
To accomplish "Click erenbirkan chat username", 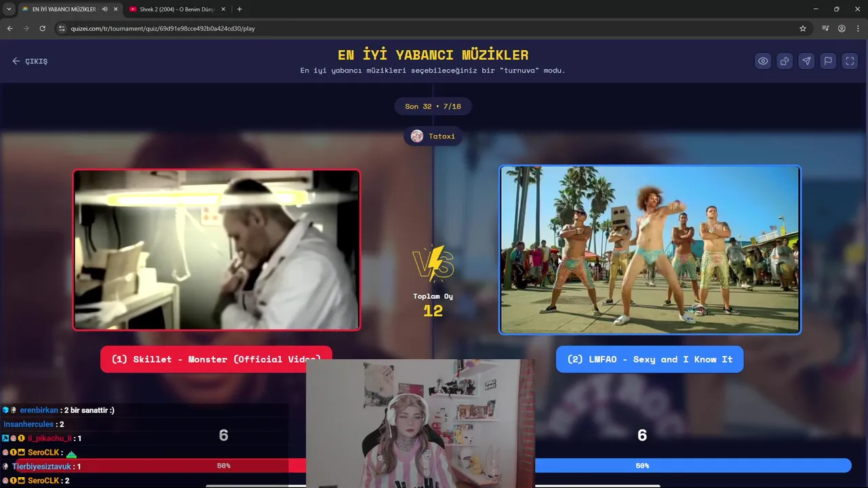I will click(39, 410).
